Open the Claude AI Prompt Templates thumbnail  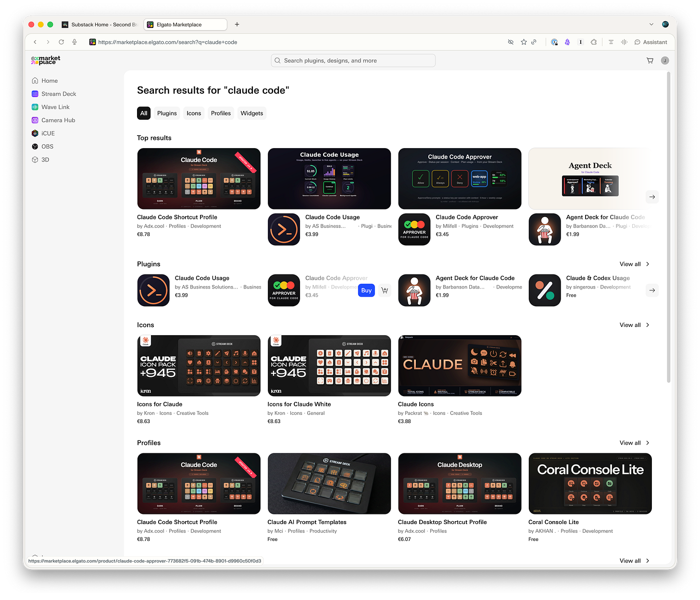[329, 484]
